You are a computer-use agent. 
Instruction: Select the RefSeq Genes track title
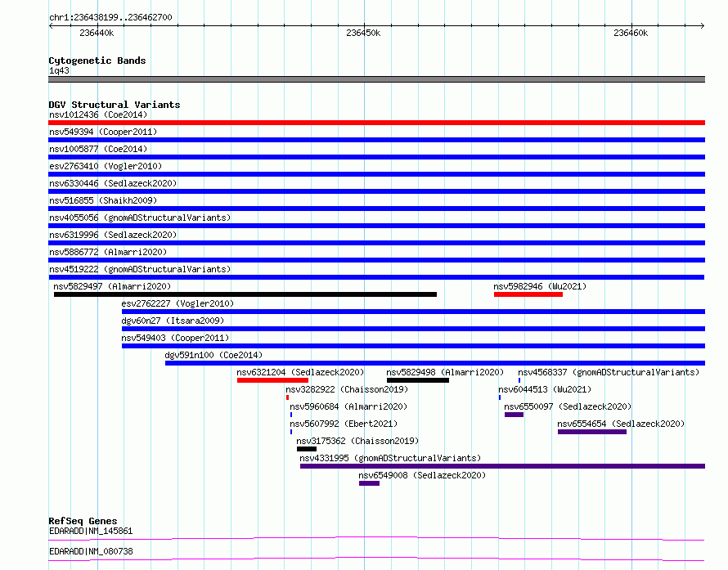[x=83, y=521]
